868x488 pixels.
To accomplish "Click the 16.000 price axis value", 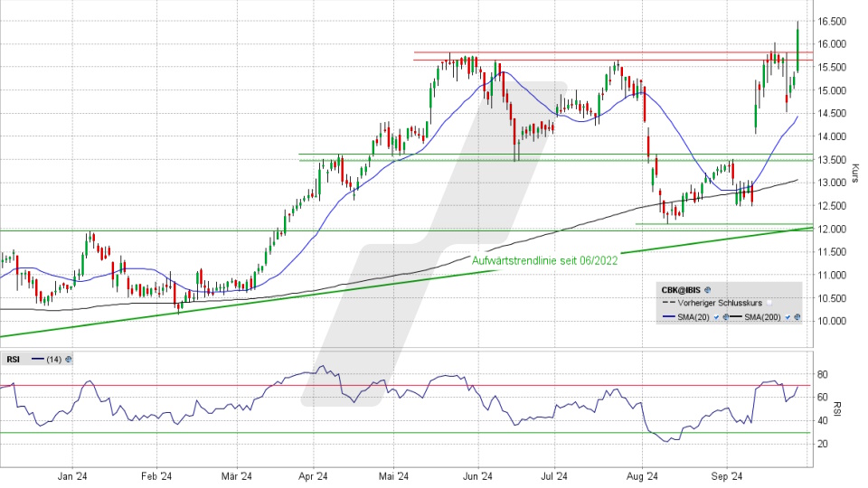I will (x=832, y=44).
